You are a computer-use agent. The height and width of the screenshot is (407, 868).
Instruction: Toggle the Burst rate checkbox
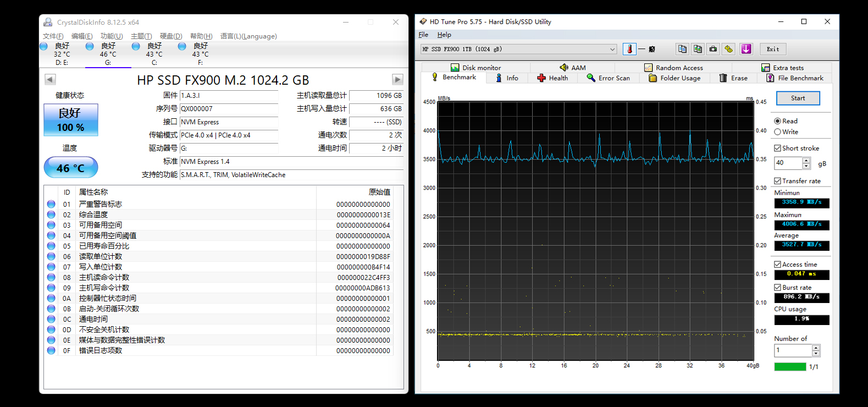(777, 288)
